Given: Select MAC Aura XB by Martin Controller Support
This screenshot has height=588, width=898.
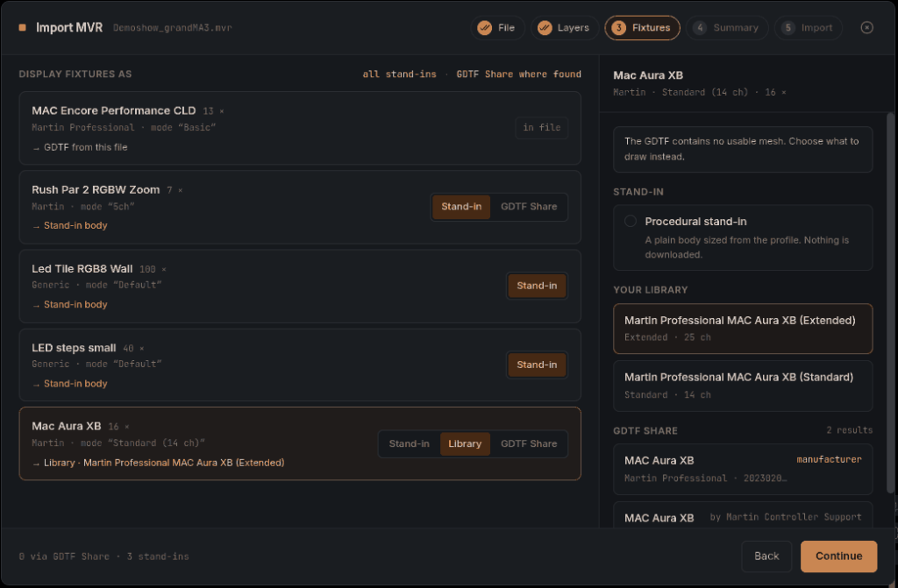Looking at the screenshot, I should click(x=743, y=515).
